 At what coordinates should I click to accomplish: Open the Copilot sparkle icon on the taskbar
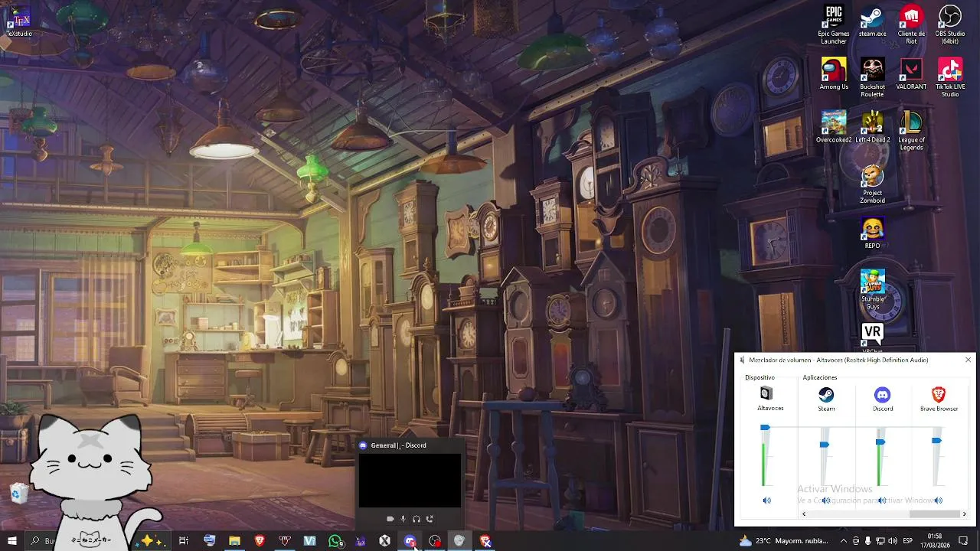[x=149, y=541]
